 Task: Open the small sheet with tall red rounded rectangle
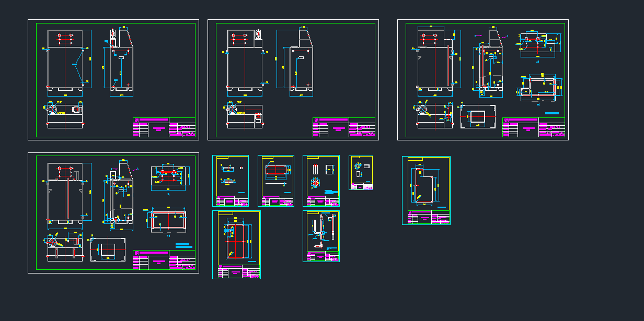(x=236, y=244)
